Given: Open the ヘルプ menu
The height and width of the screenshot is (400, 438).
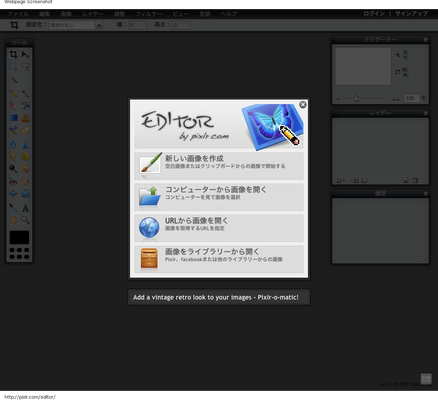Looking at the screenshot, I should 229,14.
